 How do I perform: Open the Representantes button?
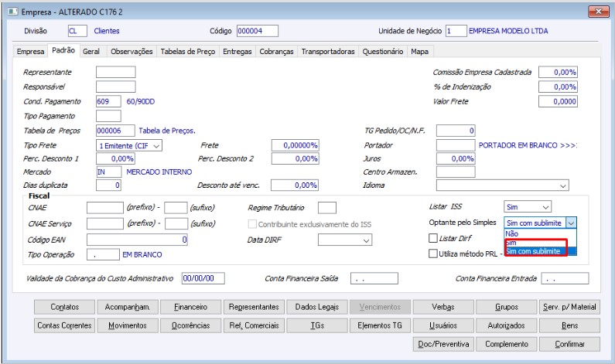coord(254,307)
